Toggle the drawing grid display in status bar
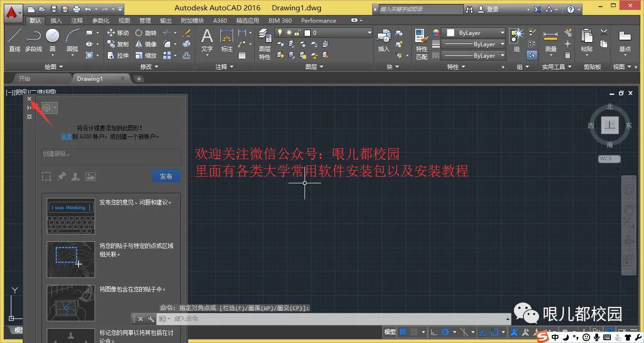644x343 pixels. pyautogui.click(x=403, y=332)
